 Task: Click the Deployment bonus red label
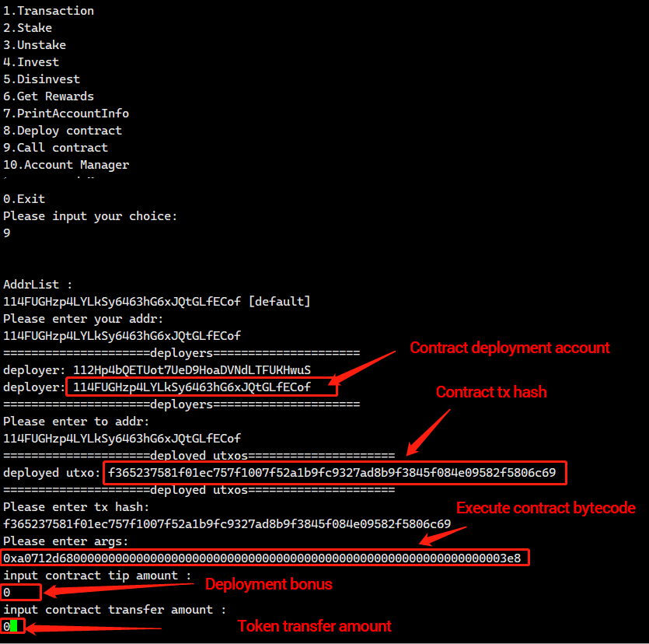269,584
